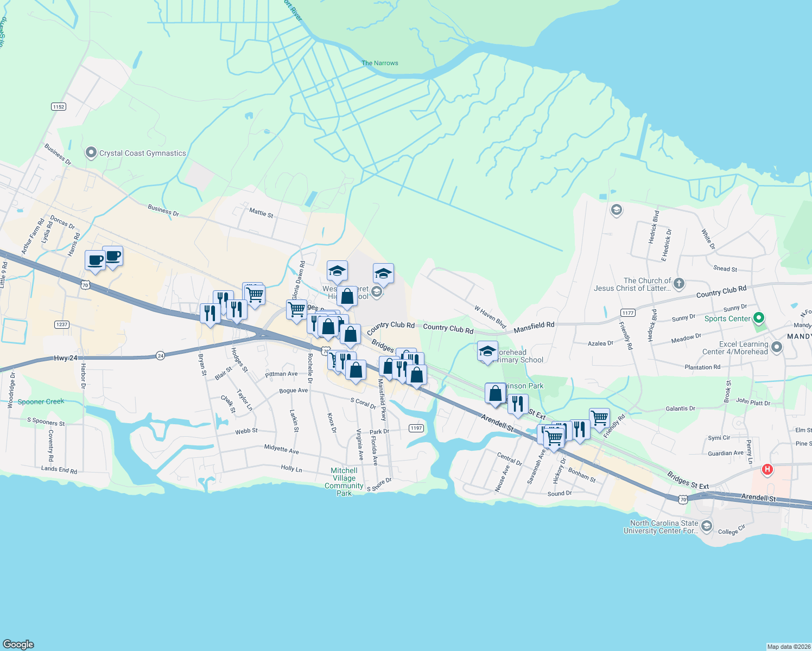Screen dimensions: 812x651
Task: Click the restaurant marker below Swinson Park
Action: click(518, 405)
